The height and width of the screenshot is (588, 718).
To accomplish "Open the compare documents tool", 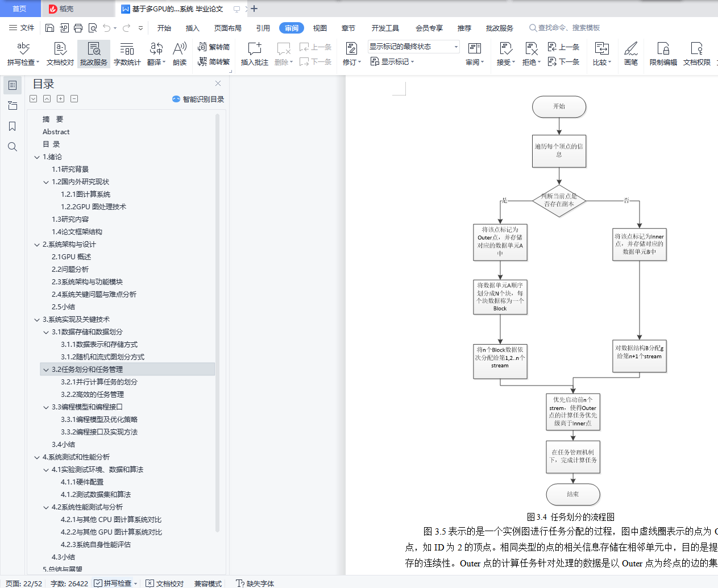I will click(602, 54).
